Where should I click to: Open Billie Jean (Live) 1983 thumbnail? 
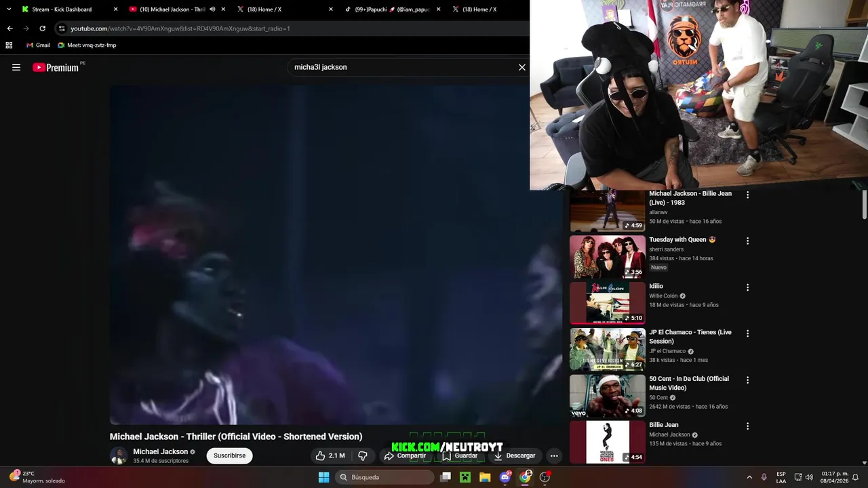[608, 211]
